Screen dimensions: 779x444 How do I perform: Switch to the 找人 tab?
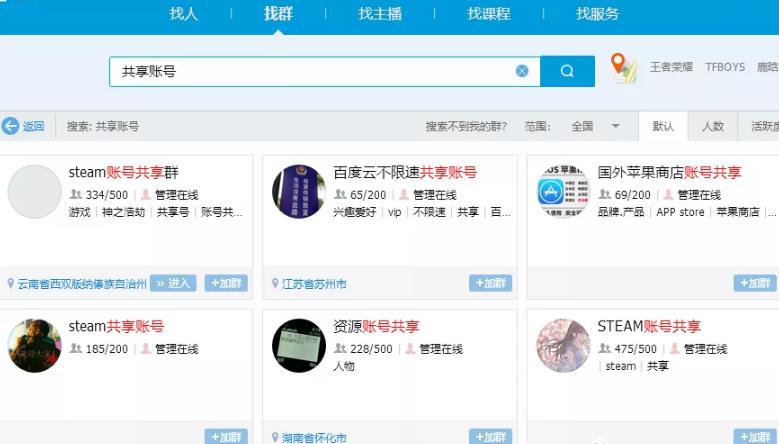tap(184, 14)
